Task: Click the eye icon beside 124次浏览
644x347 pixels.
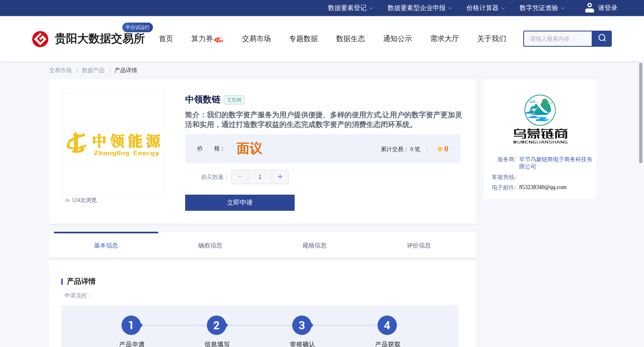Action: [x=67, y=200]
